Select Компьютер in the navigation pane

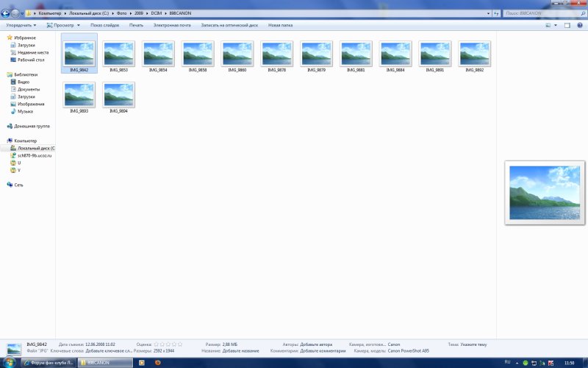25,141
